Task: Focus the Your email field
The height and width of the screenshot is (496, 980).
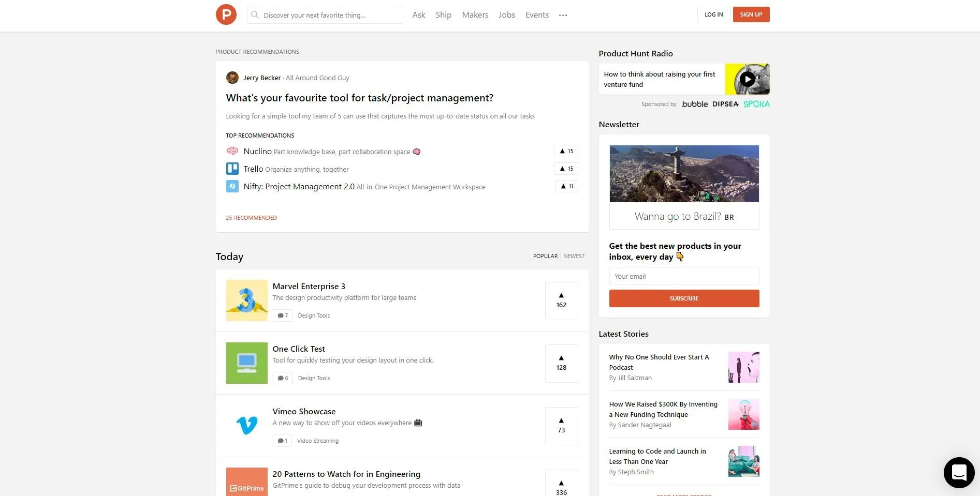Action: tap(684, 276)
